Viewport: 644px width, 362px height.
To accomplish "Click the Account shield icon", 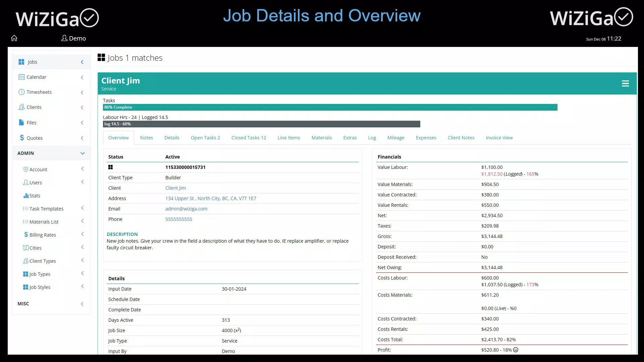I will pos(26,170).
